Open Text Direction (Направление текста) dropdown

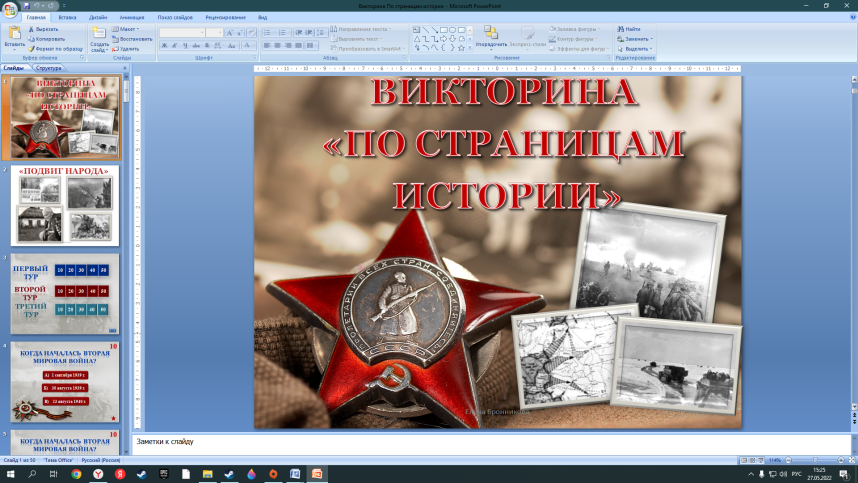pyautogui.click(x=361, y=29)
